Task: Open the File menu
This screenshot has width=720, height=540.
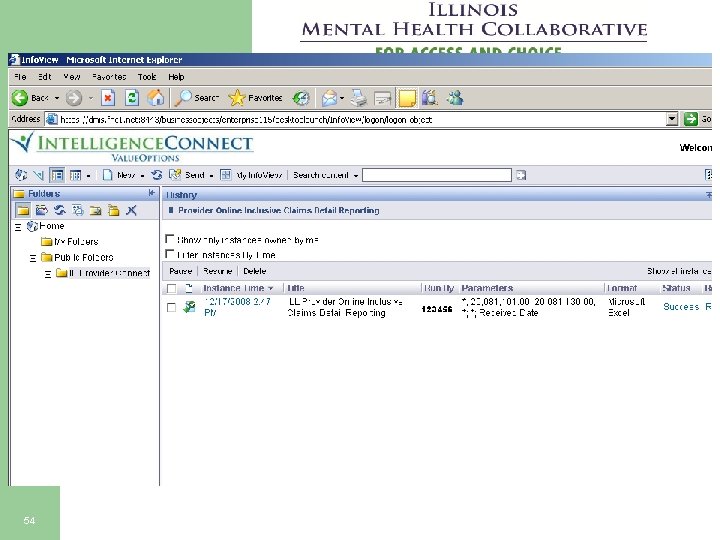Action: click(20, 77)
